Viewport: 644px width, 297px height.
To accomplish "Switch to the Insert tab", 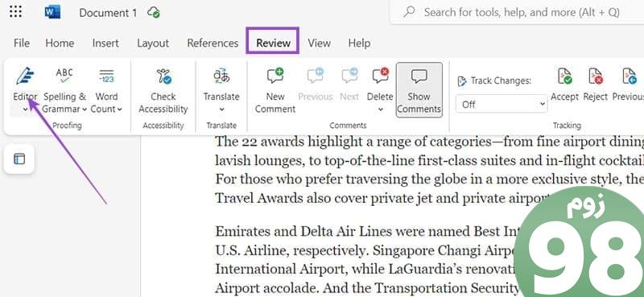I will (105, 43).
